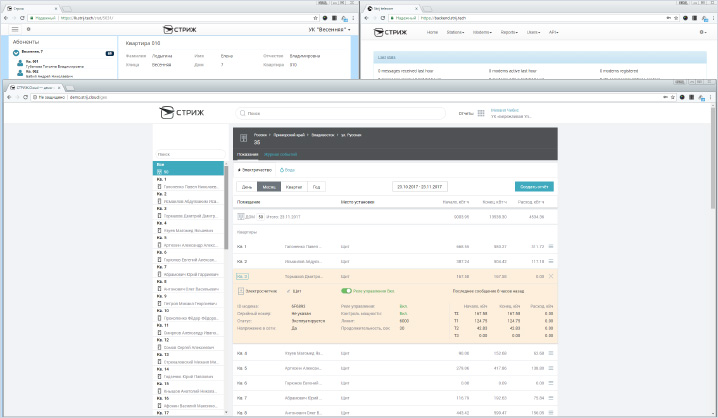Click sidebar list scrollbar thumb
This screenshot has width=718, height=418.
click(226, 206)
